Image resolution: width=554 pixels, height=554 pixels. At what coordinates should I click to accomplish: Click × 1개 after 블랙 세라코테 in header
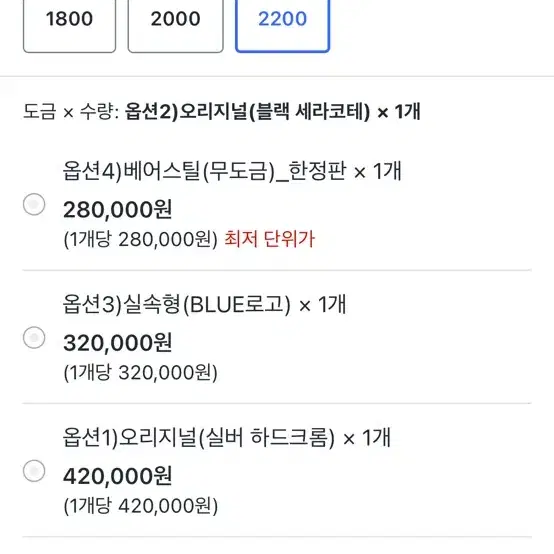tap(399, 112)
